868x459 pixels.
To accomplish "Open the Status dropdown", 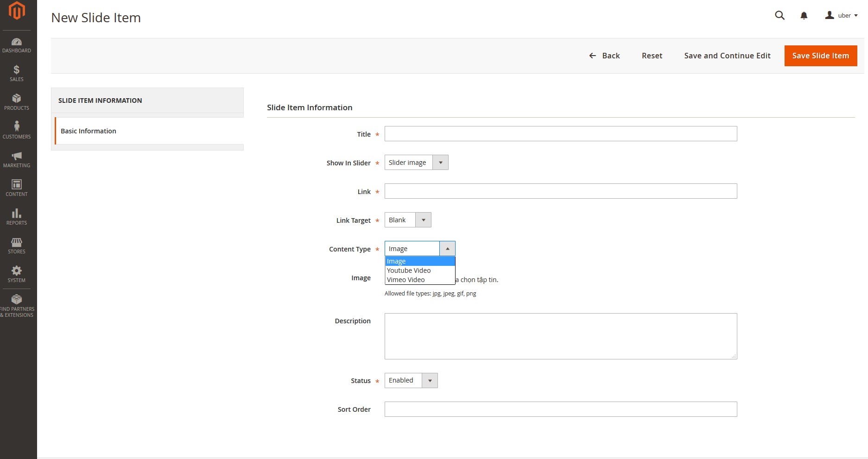I will (x=411, y=380).
